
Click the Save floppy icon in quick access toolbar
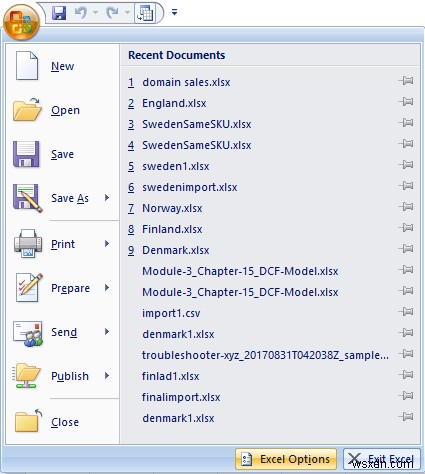coord(59,13)
